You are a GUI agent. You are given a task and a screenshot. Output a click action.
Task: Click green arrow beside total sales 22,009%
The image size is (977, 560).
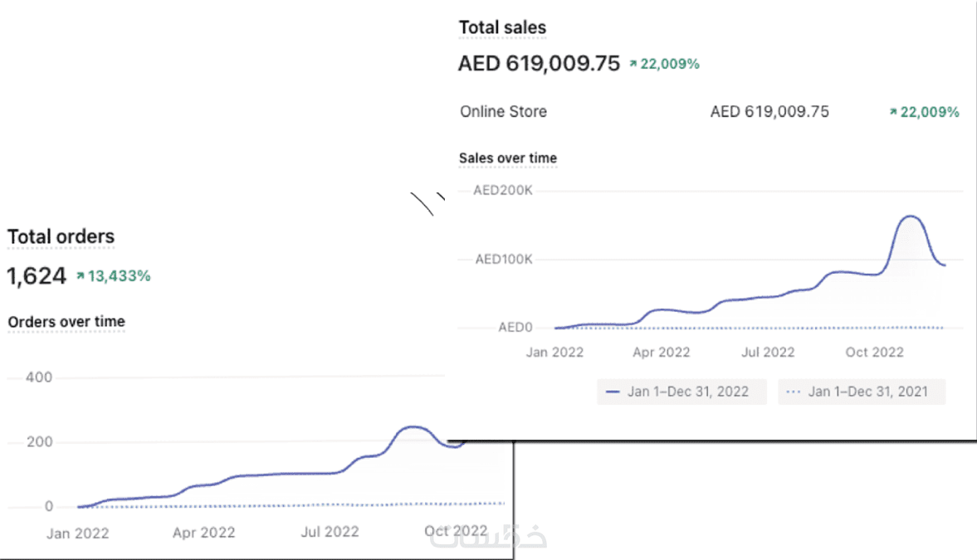633,63
